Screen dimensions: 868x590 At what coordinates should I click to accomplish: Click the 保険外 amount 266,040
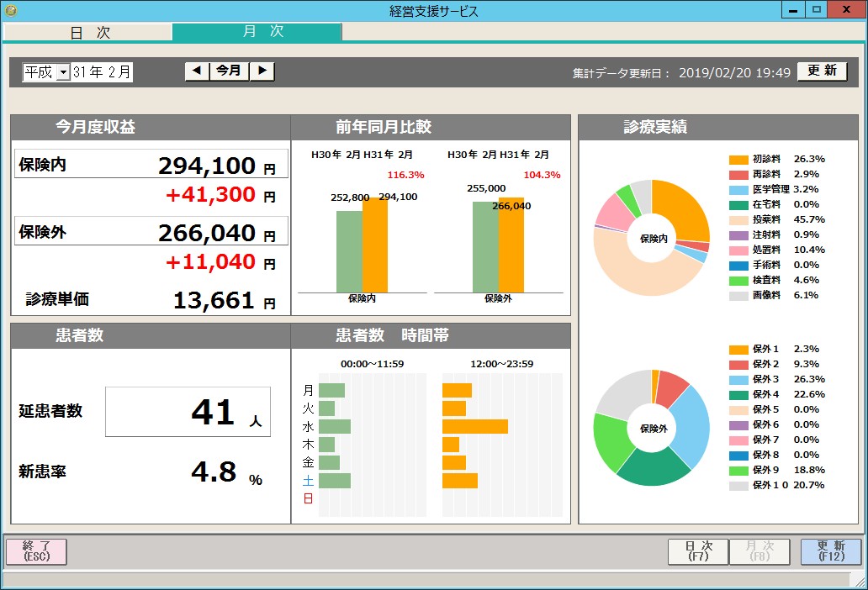[207, 233]
